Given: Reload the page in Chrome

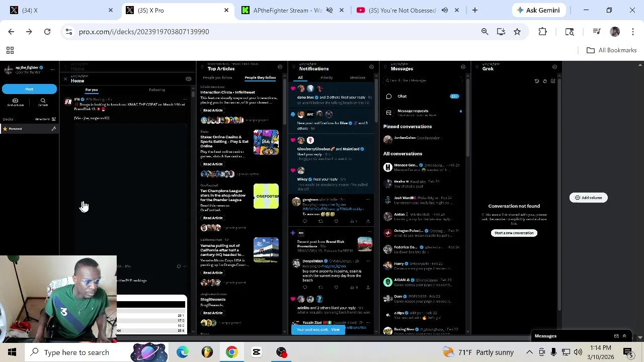Looking at the screenshot, I should pos(47,32).
